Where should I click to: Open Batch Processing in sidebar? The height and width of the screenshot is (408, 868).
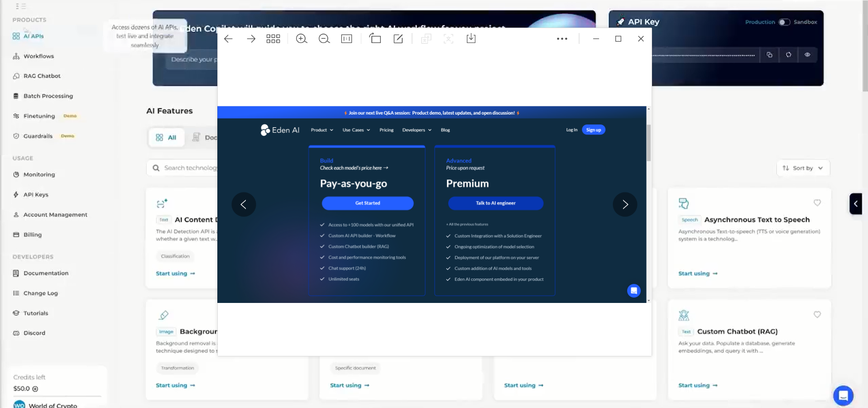(x=43, y=96)
